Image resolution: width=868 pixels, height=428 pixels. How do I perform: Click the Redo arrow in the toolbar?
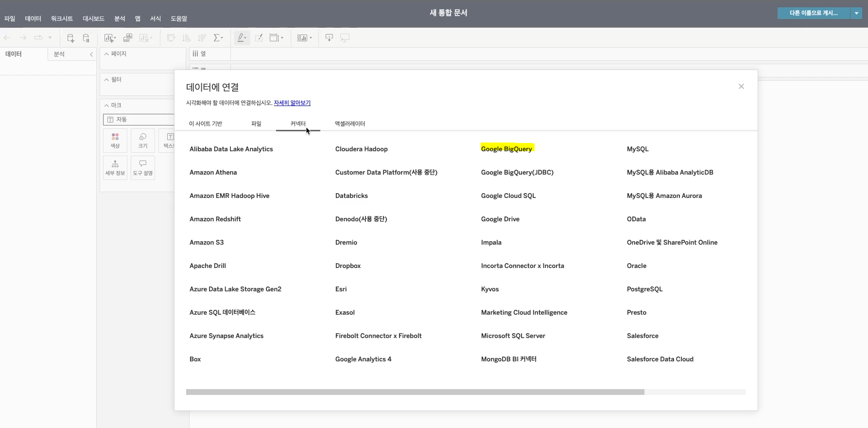click(23, 37)
